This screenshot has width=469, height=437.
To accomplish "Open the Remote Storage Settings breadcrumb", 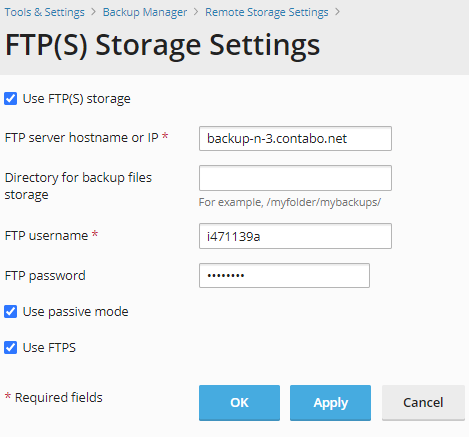I will pos(267,12).
